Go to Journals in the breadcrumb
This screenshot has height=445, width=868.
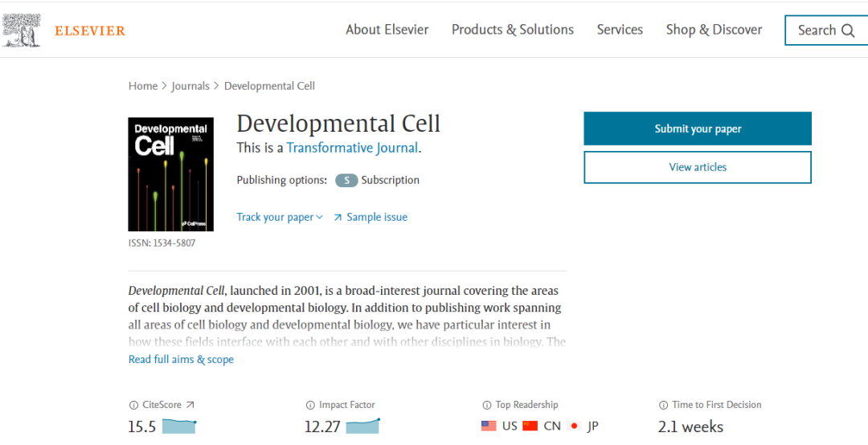point(190,86)
